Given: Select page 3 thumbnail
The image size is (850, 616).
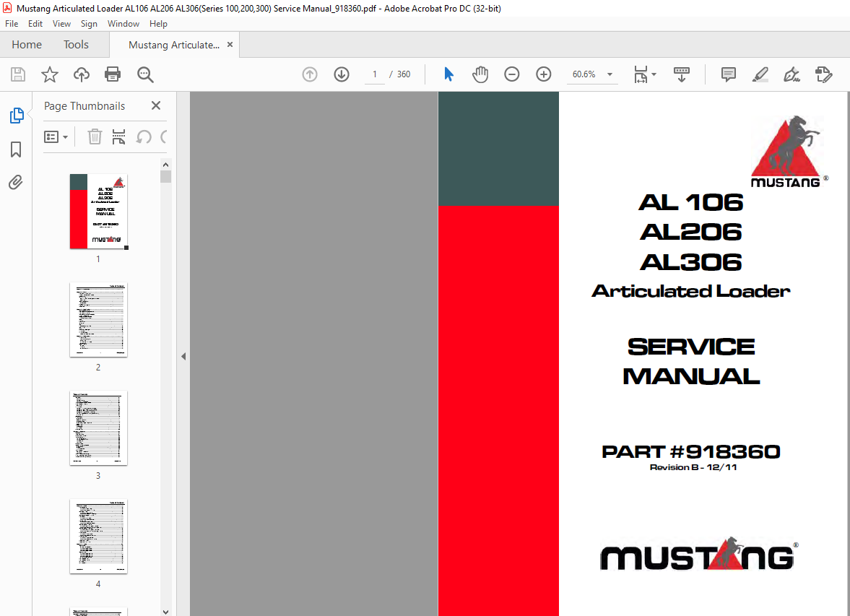Looking at the screenshot, I should click(99, 428).
